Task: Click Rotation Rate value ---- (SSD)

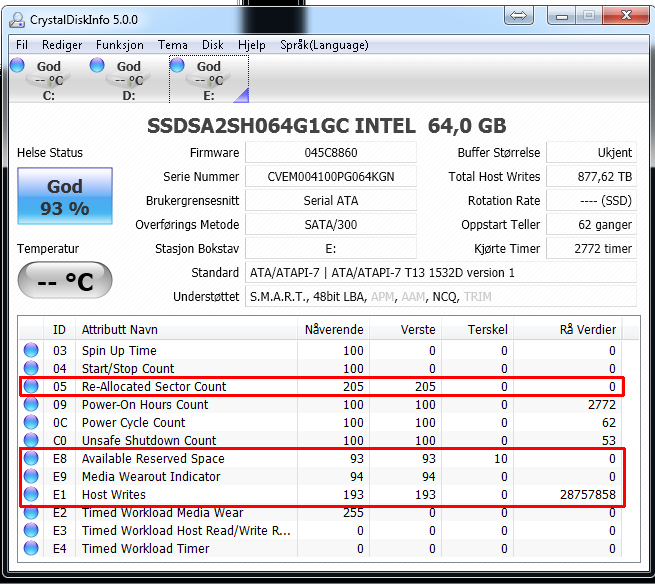Action: (592, 201)
